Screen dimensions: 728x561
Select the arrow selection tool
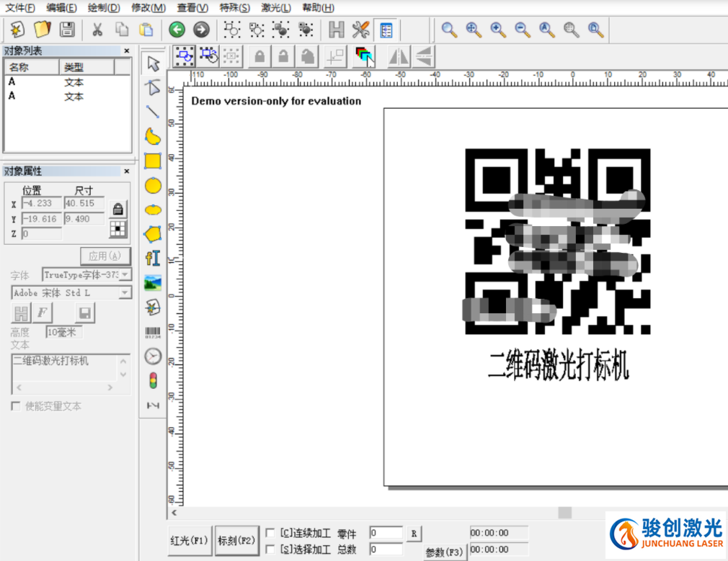pyautogui.click(x=152, y=63)
